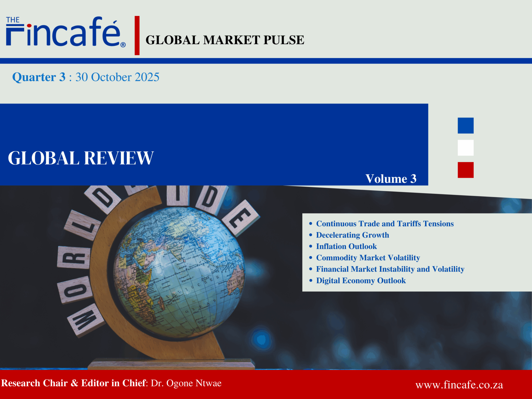Click the blue square swatch
The image size is (532, 399).
[x=465, y=126]
